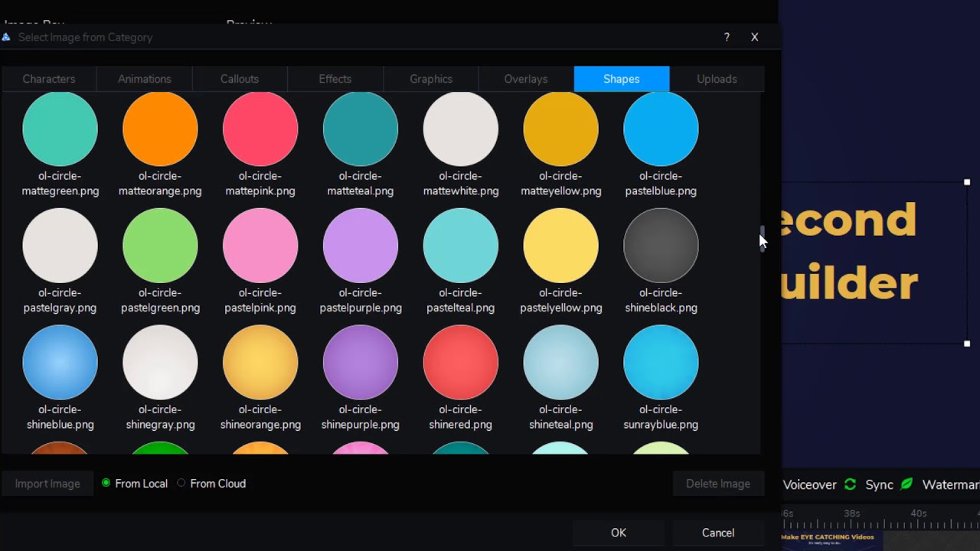
Task: Select the ol-circle-shineorange.png shape
Action: (260, 363)
